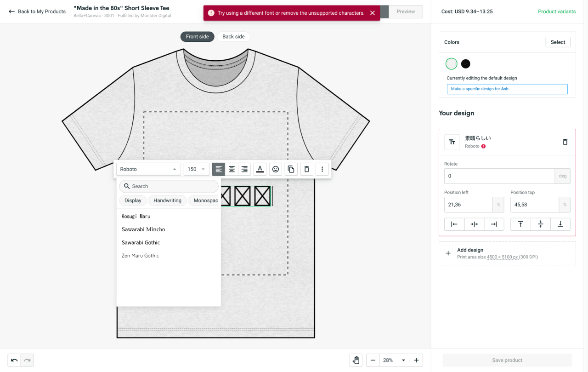Open the more options menu
Screen dimensions: 588x372
point(322,169)
